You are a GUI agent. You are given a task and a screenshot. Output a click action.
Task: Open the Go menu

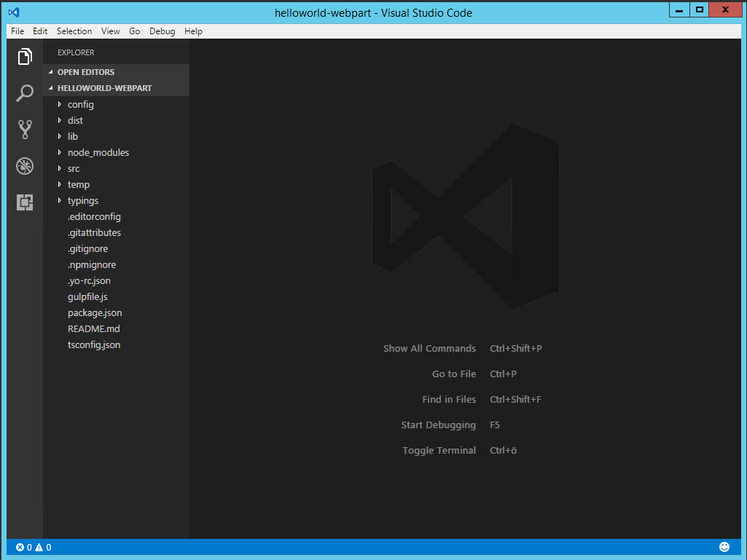point(134,31)
